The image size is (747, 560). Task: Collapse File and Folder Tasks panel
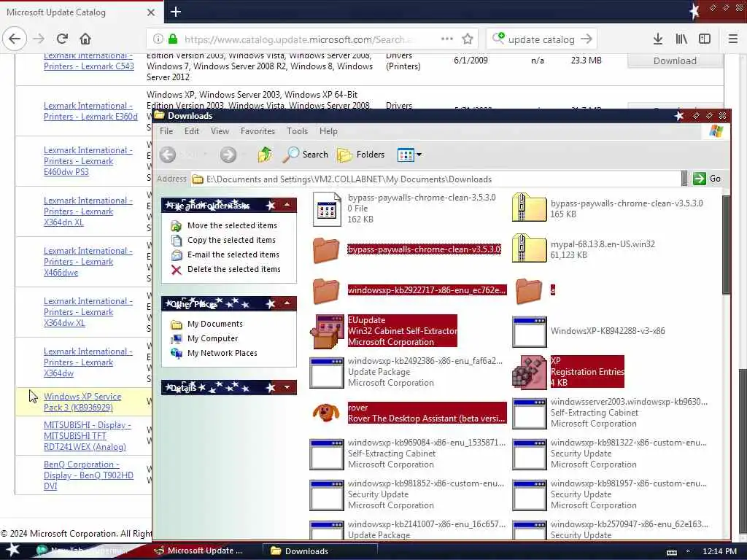coord(287,205)
